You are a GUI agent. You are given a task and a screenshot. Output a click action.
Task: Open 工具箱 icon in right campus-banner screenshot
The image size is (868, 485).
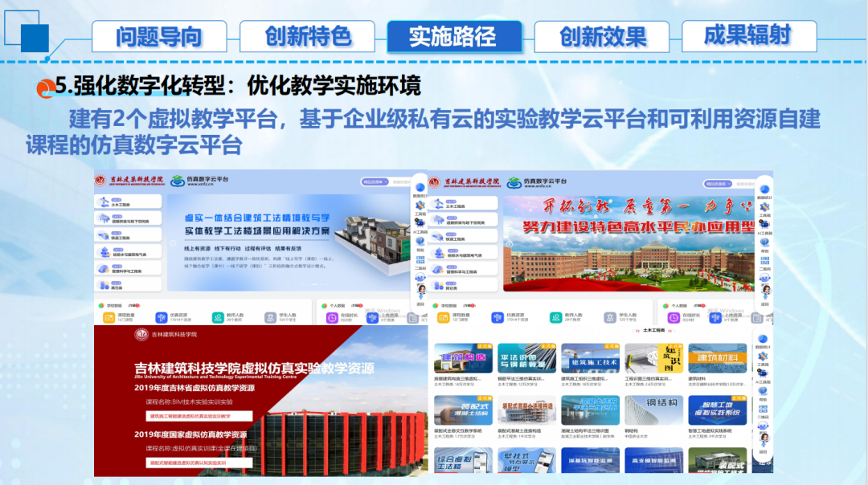pos(764,207)
